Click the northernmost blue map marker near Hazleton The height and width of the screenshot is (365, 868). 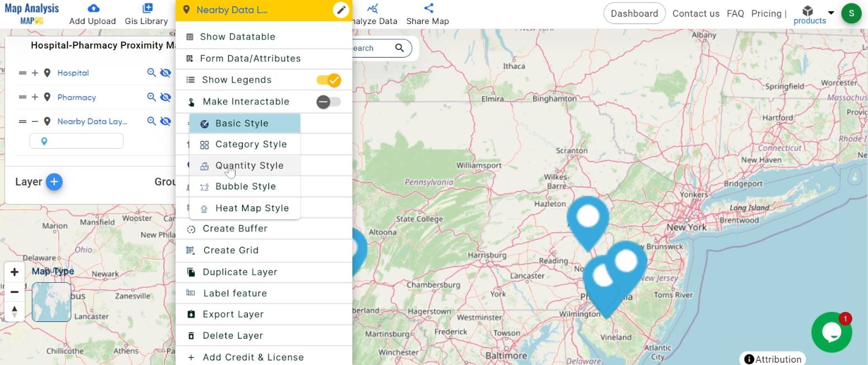(x=588, y=222)
